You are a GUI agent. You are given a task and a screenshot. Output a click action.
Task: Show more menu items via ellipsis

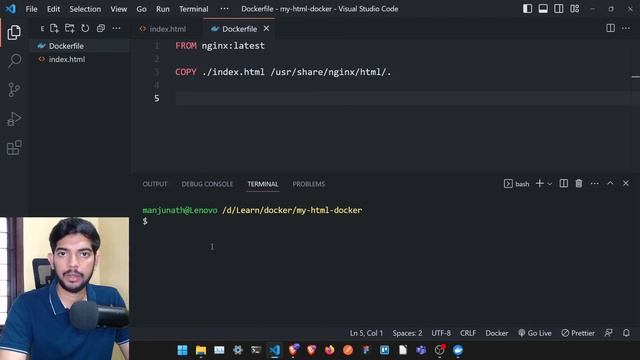click(x=224, y=9)
